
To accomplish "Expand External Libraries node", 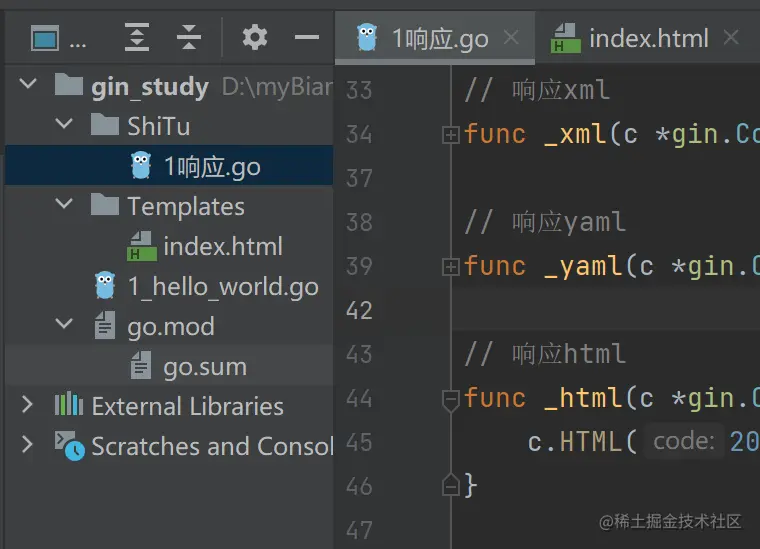I will (28, 405).
